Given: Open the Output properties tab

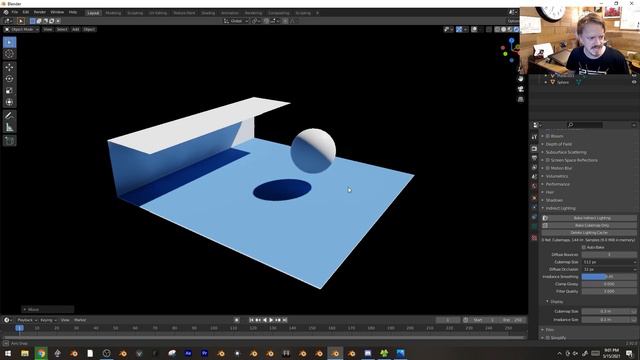Looking at the screenshot, I should (x=534, y=158).
